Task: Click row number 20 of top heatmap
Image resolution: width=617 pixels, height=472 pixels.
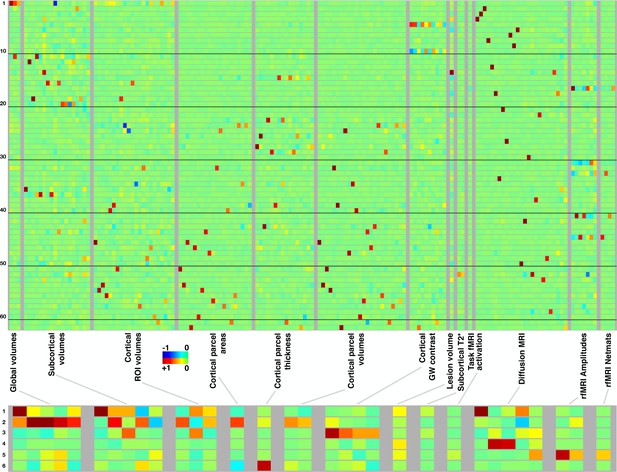Action: coord(4,104)
